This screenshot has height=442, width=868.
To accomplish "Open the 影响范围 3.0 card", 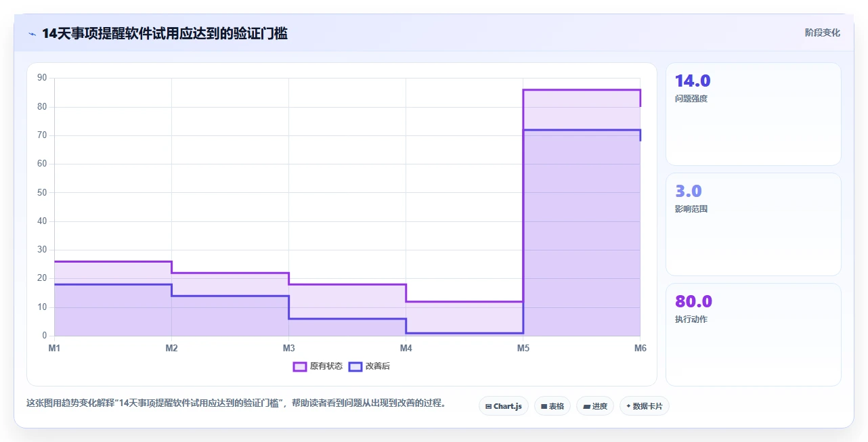I will tap(753, 224).
